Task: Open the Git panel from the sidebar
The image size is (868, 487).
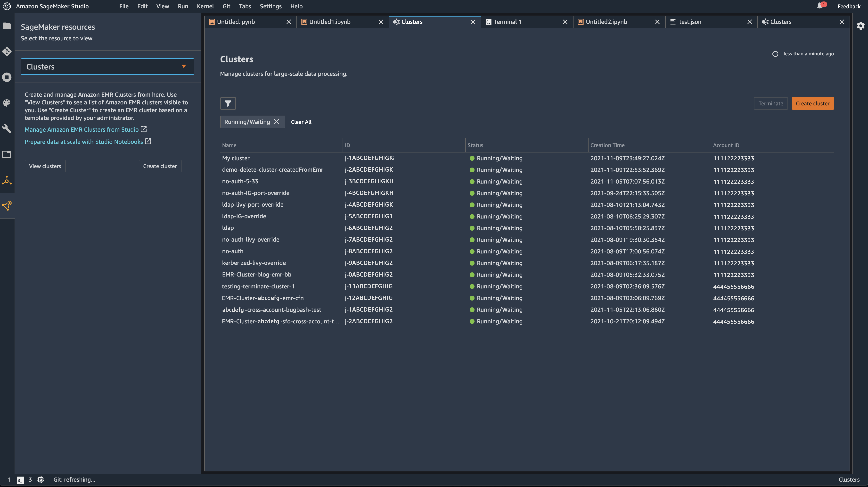Action: [7, 52]
